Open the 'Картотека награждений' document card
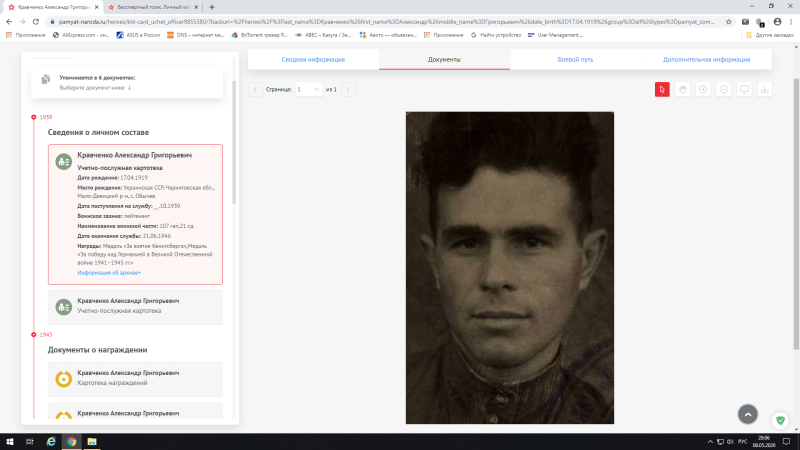Viewport: 800px width, 450px height. click(x=136, y=377)
